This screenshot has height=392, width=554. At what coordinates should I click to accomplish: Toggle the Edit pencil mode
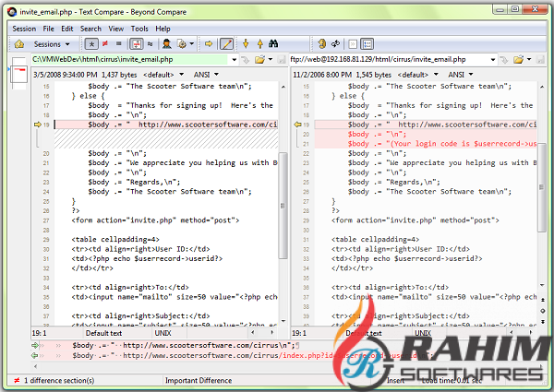coord(226,44)
